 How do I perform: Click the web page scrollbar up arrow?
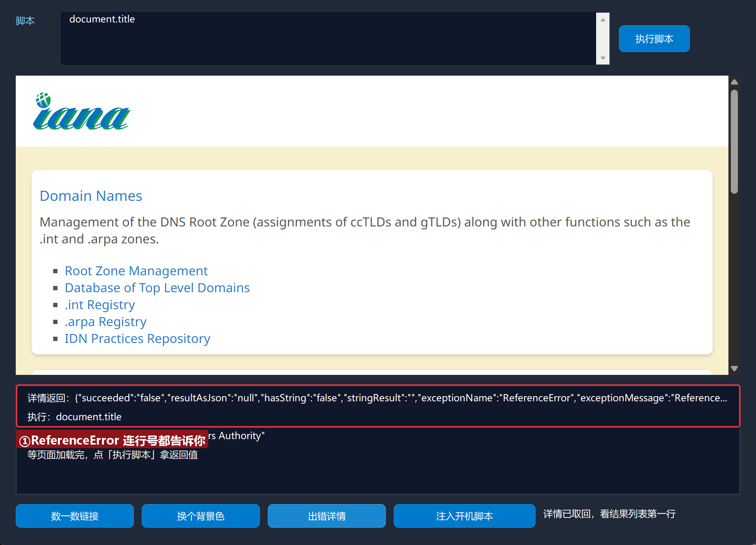734,82
